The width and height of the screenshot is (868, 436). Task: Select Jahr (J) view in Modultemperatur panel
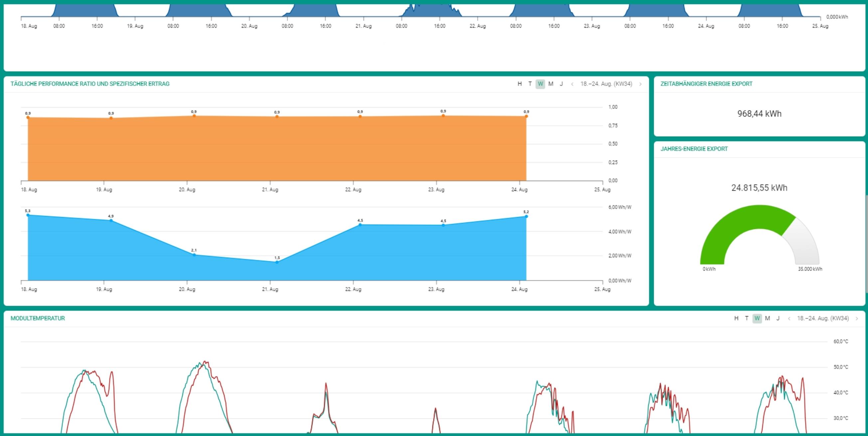[778, 318]
